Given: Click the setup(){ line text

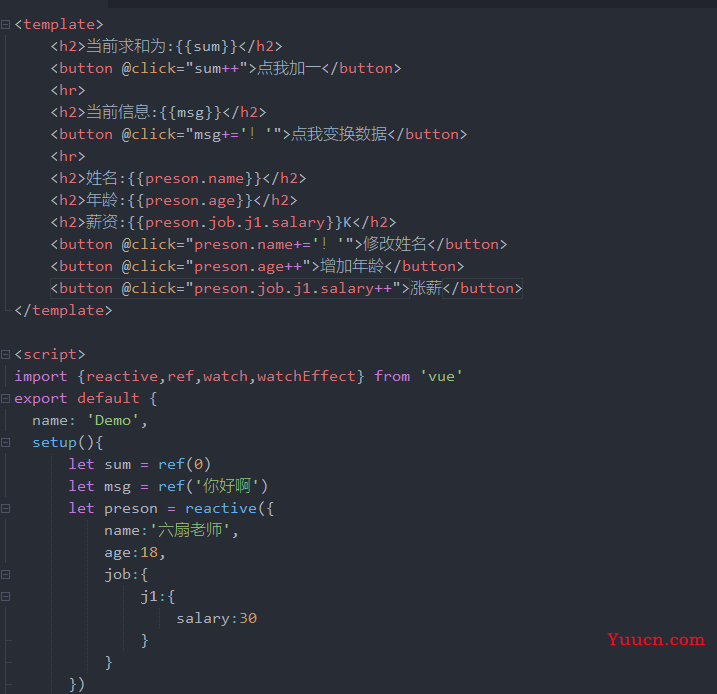Looking at the screenshot, I should [x=68, y=442].
